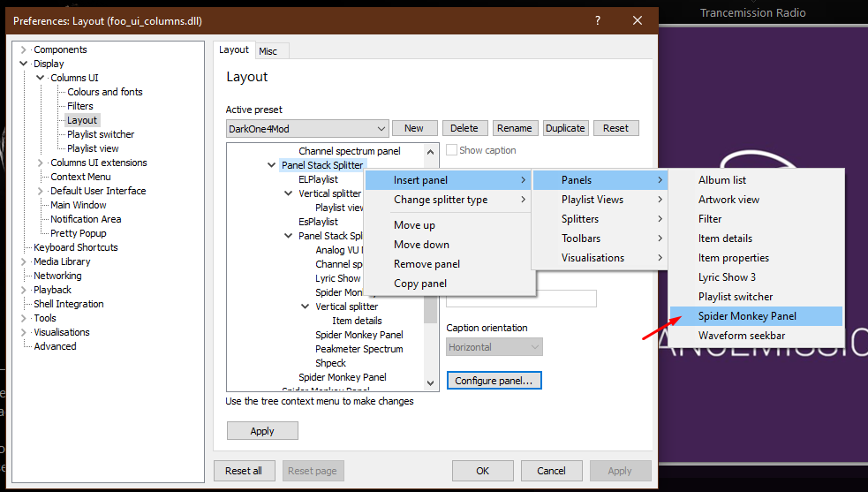Open the Active preset DarkOne4Mod dropdown
The width and height of the screenshot is (868, 492).
coord(307,128)
